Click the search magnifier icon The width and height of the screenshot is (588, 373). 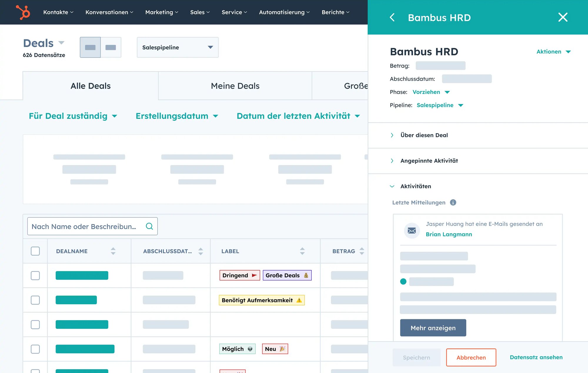pos(149,226)
